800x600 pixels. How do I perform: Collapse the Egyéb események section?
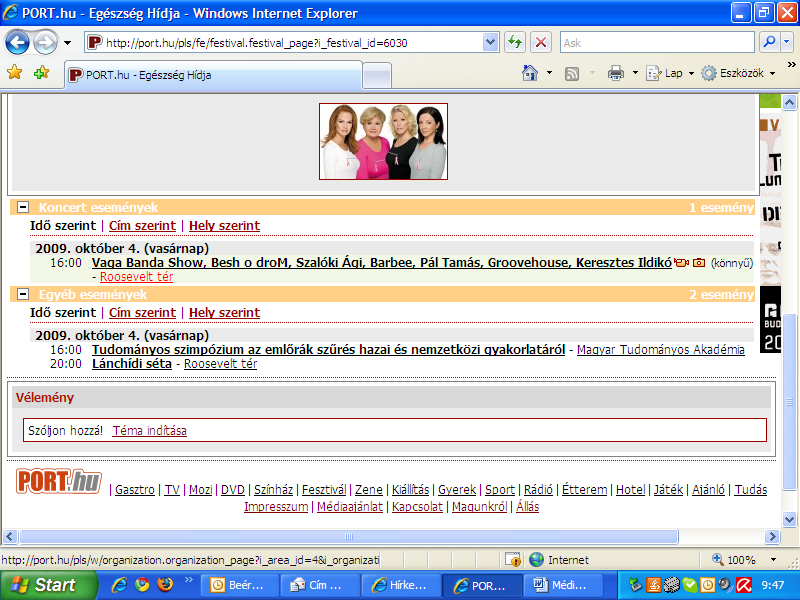pos(23,294)
